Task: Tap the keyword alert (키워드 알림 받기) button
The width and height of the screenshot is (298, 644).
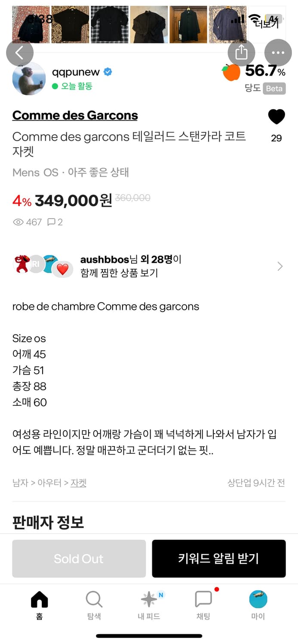Action: pyautogui.click(x=218, y=558)
